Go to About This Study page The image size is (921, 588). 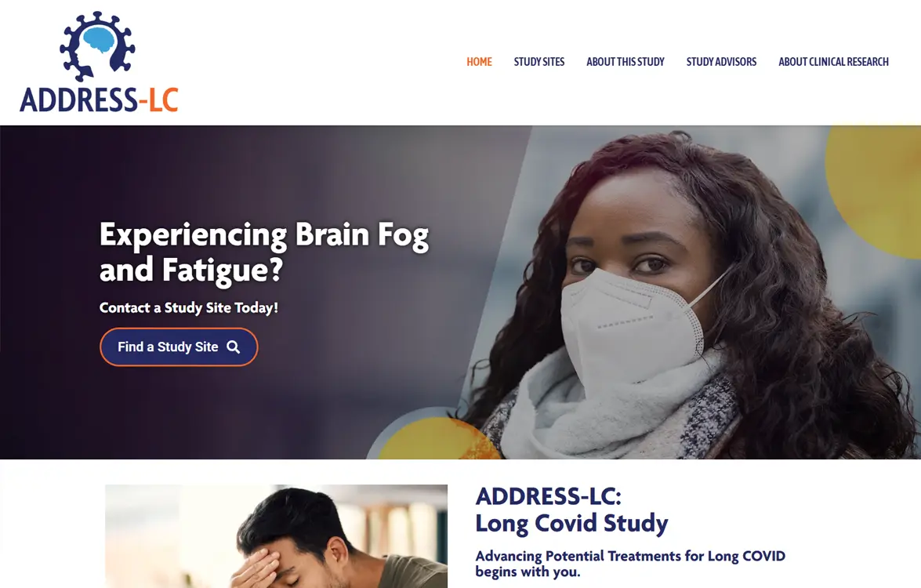(625, 62)
